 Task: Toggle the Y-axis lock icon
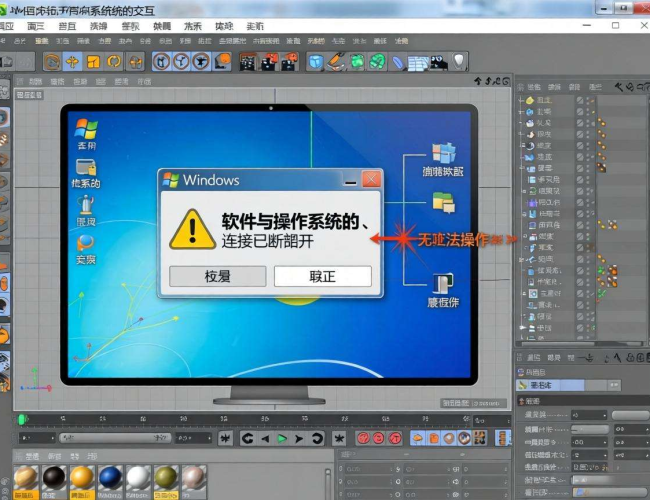(x=182, y=62)
